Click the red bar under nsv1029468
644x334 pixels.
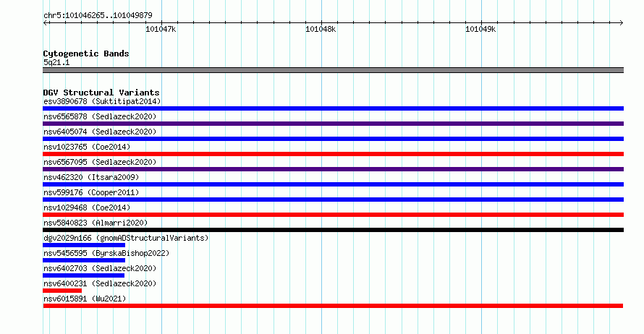point(333,215)
